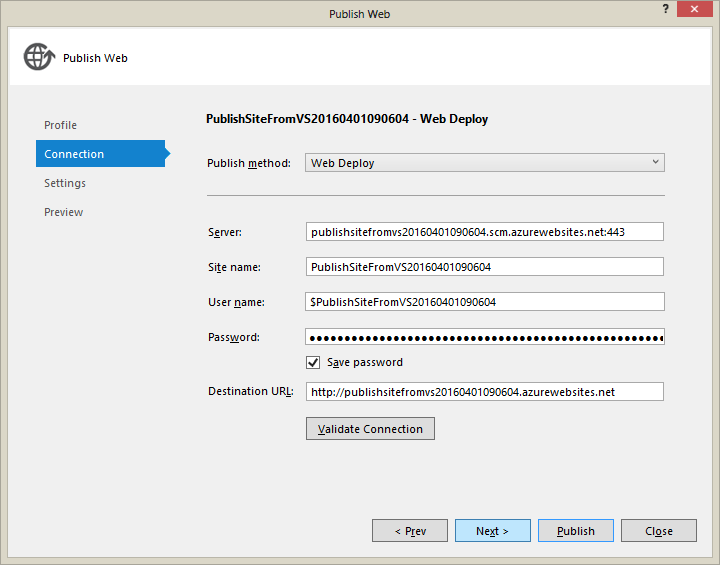Proceed with the Next button

click(492, 531)
